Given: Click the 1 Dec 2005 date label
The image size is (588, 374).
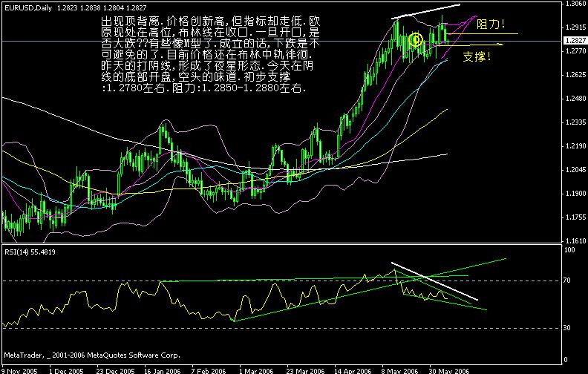Looking at the screenshot, I should (x=66, y=370).
